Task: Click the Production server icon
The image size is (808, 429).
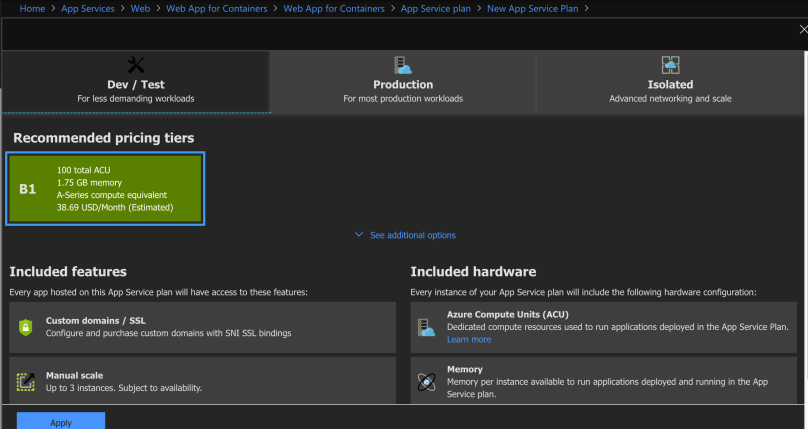Action: pos(403,66)
